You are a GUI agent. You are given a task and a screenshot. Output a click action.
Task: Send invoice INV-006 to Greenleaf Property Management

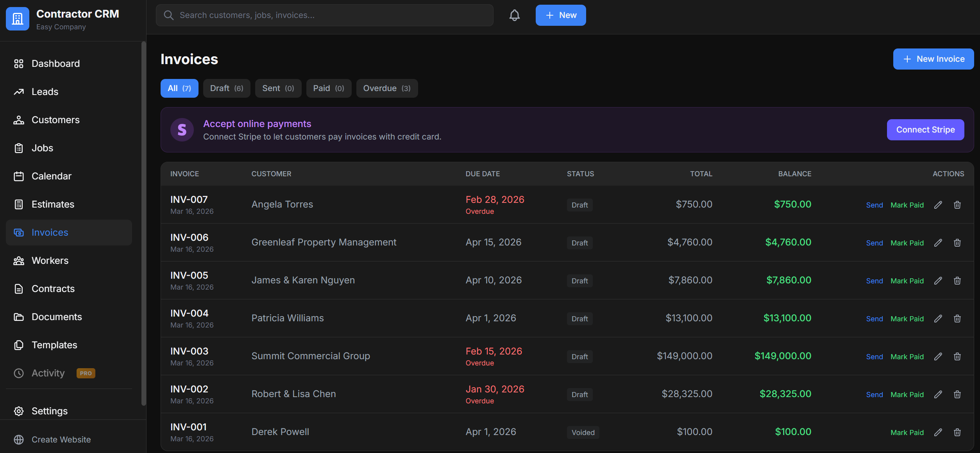click(x=874, y=243)
